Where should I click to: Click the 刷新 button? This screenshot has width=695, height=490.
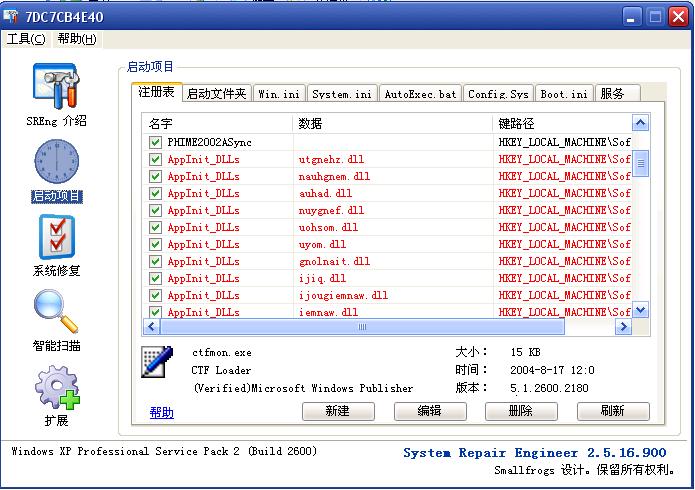(x=613, y=411)
